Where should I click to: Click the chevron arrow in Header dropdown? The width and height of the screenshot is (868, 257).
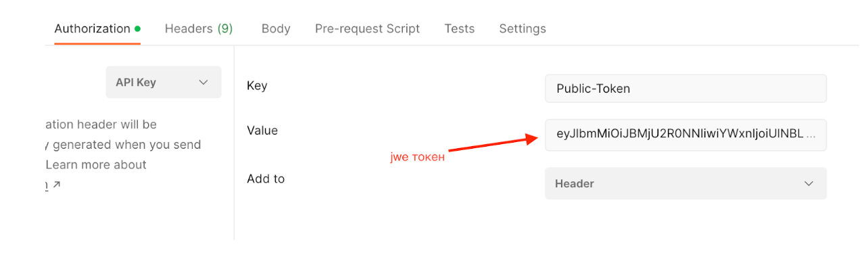pyautogui.click(x=809, y=184)
